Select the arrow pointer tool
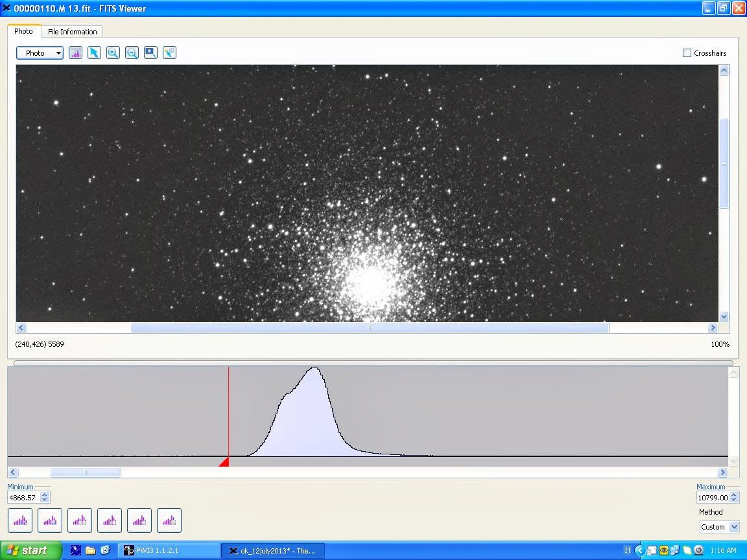747x560 pixels. click(94, 53)
